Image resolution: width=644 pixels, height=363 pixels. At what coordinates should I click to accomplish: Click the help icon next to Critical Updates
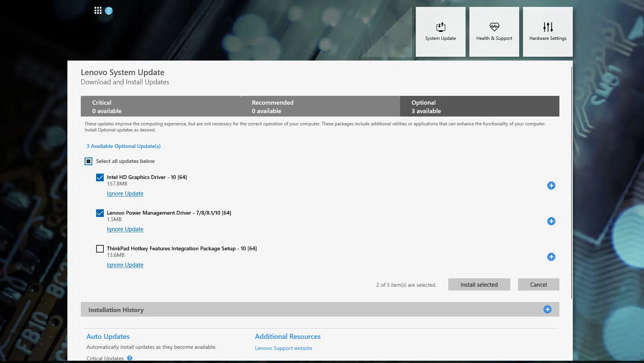130,358
